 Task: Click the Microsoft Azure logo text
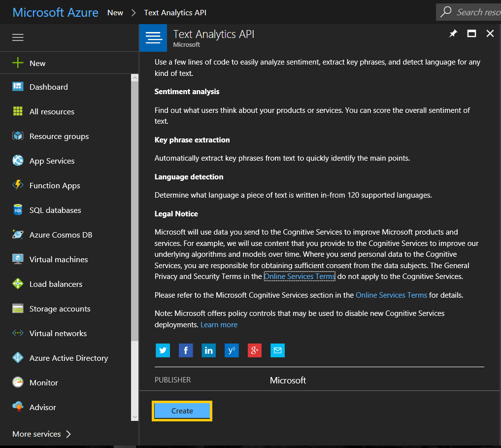click(55, 12)
